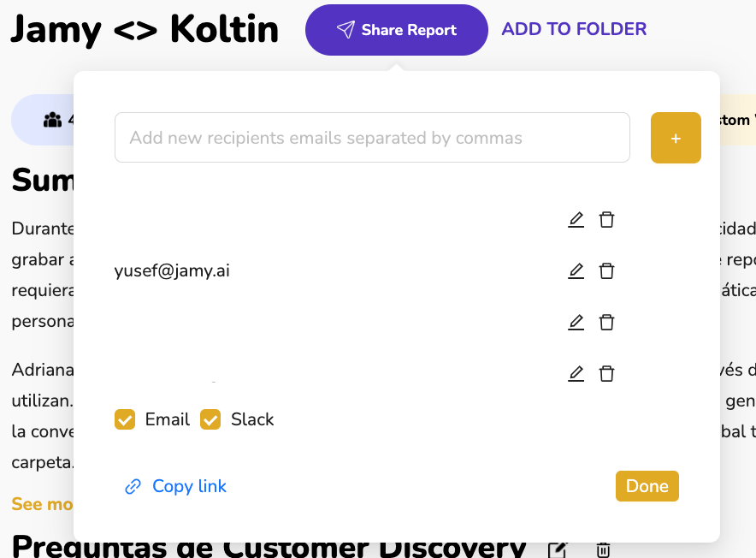Uncheck the Email checkbox
This screenshot has height=558, width=756.
125,419
